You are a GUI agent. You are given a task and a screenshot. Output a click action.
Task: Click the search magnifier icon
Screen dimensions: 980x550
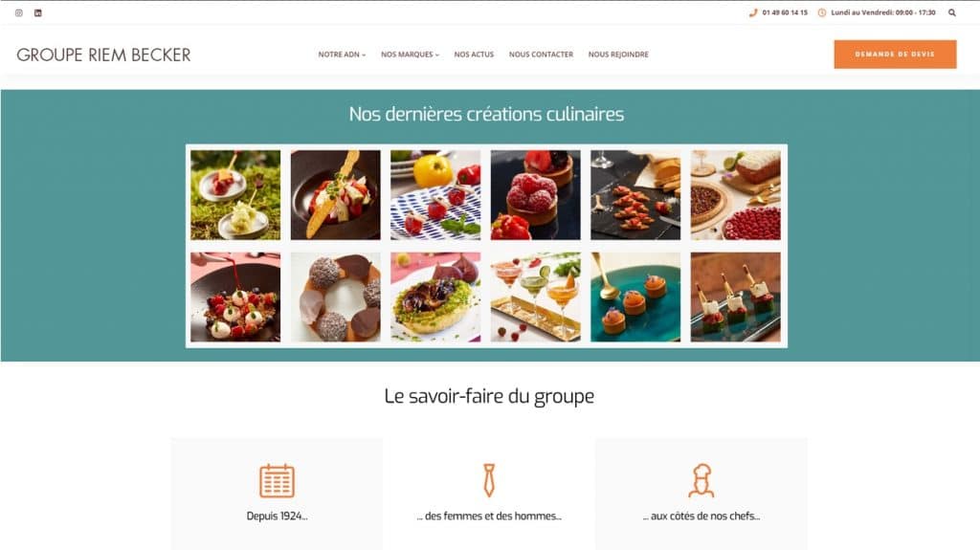(x=952, y=12)
